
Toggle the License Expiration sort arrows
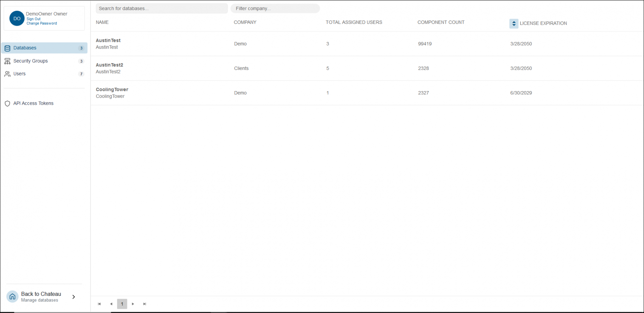[x=514, y=24]
